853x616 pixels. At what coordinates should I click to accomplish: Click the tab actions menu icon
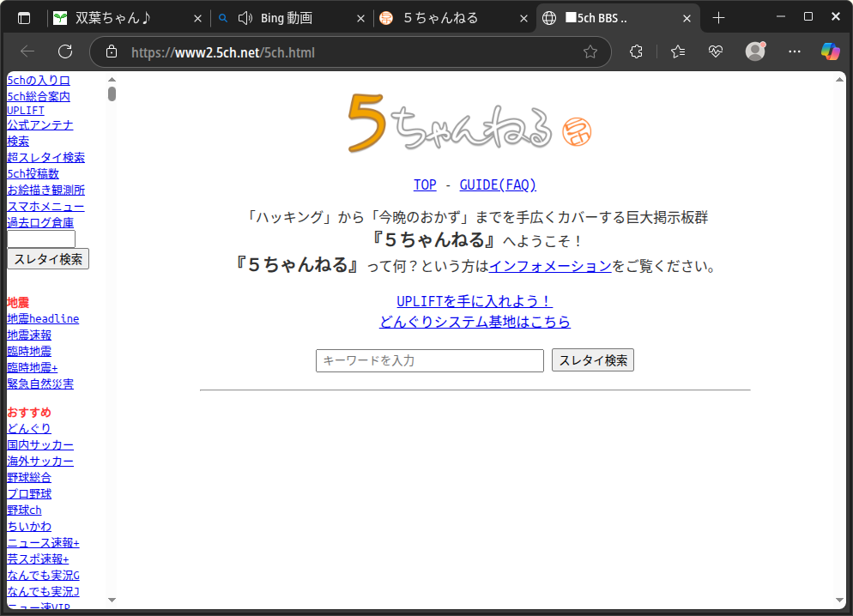click(24, 18)
